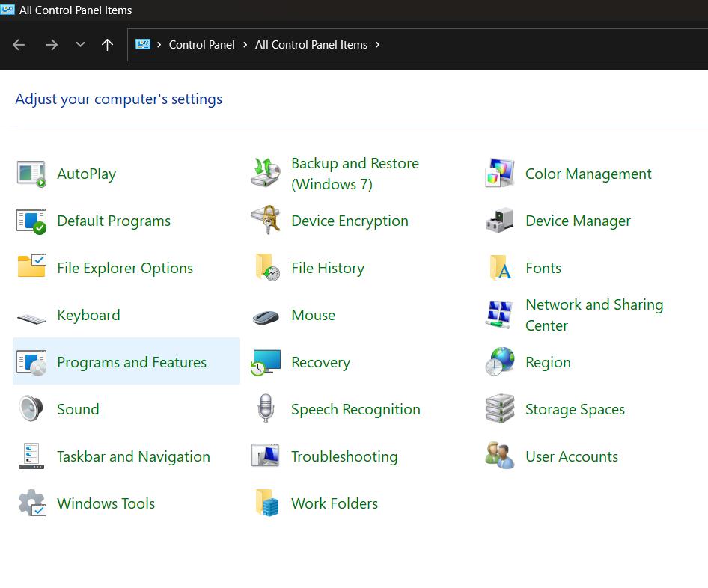708x588 pixels.
Task: Open Network and Sharing Center link
Action: tap(594, 315)
